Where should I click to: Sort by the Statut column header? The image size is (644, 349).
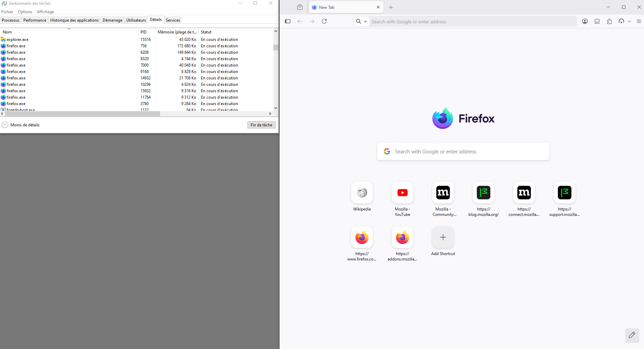point(236,32)
